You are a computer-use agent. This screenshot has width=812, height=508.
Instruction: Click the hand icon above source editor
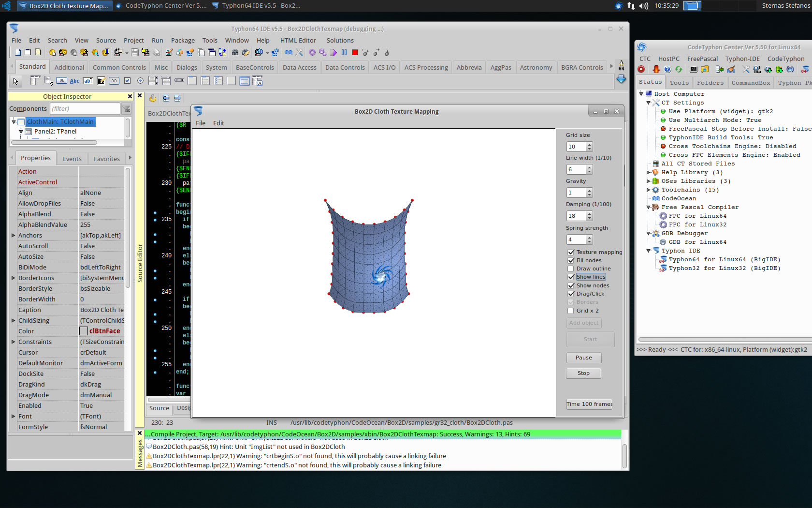click(x=153, y=98)
